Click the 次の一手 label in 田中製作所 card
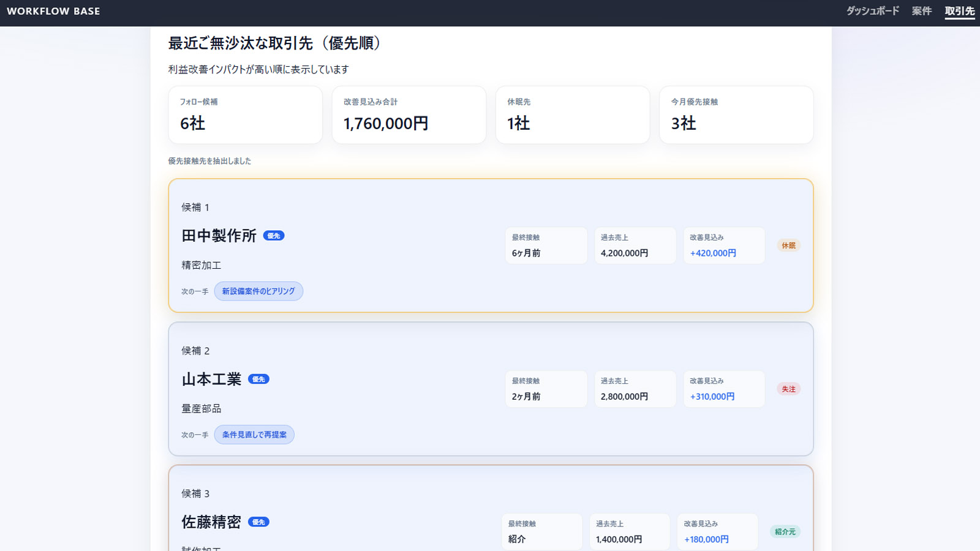The image size is (980, 551). click(x=195, y=291)
